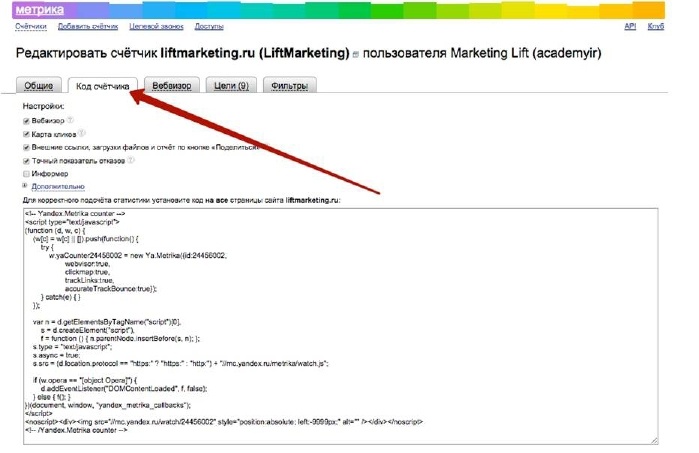
Task: Click the Добавить счётчик link
Action: [x=86, y=26]
